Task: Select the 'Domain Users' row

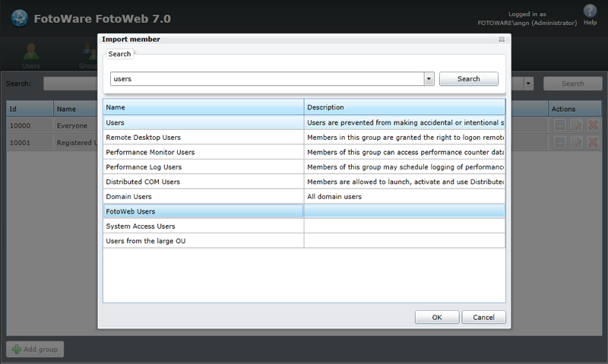Action: tap(304, 196)
